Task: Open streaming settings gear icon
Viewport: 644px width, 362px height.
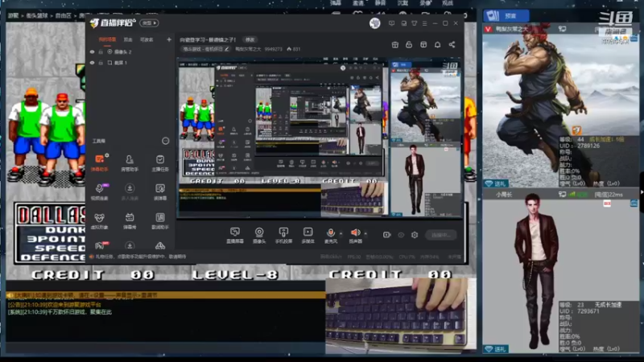Action: tap(415, 235)
